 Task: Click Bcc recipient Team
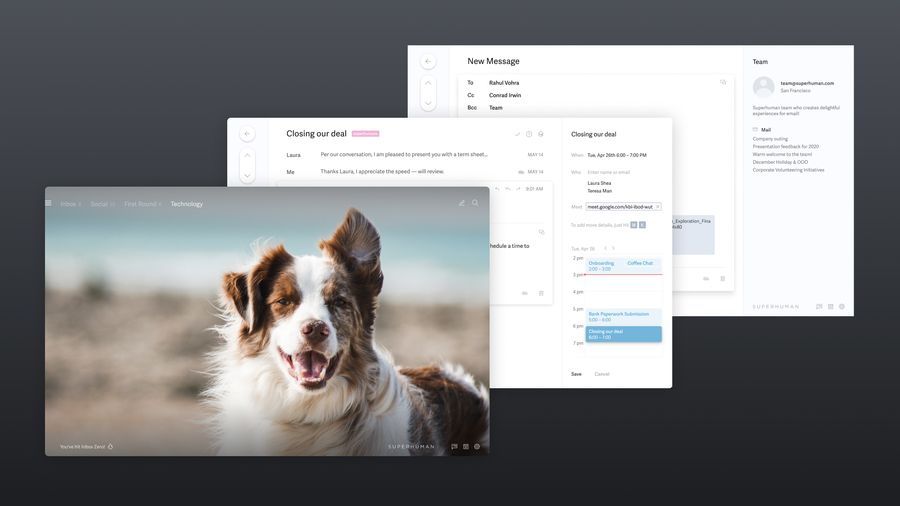[496, 108]
